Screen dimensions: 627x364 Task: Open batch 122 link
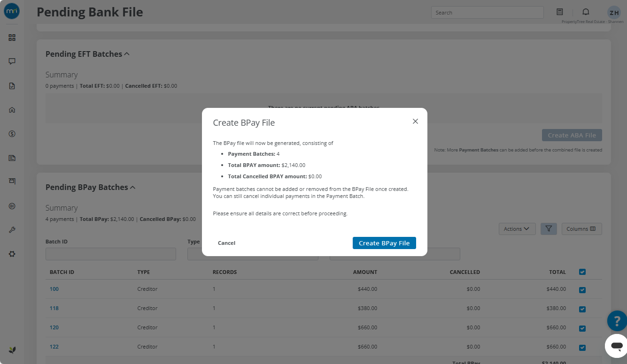[54, 347]
